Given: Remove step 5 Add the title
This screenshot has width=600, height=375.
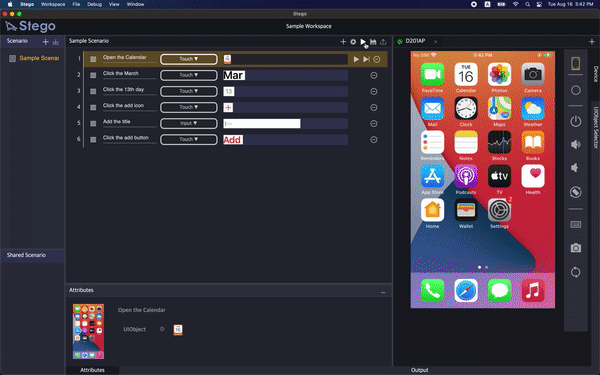Looking at the screenshot, I should [374, 124].
